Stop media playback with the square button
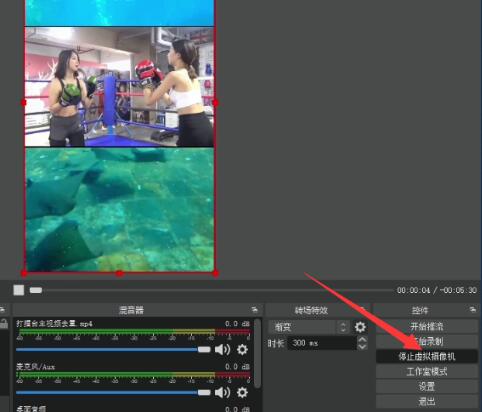This screenshot has width=482, height=412. click(19, 290)
